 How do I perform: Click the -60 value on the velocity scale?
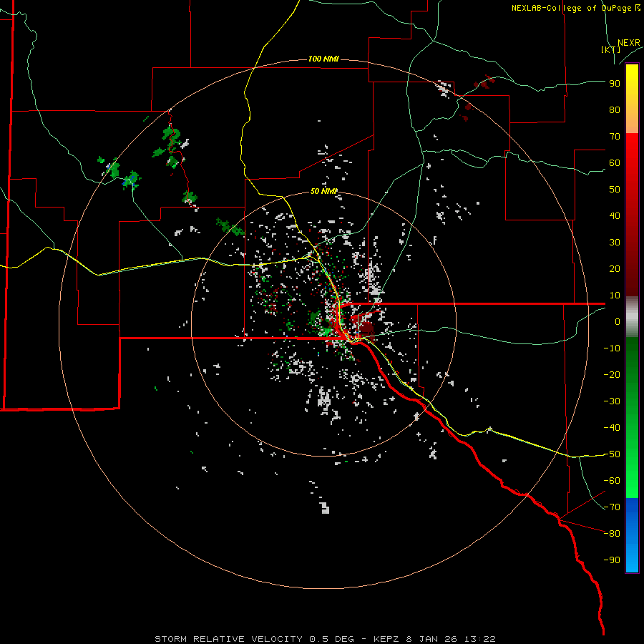tap(612, 481)
